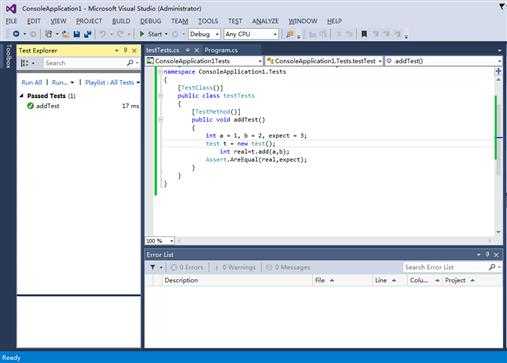Image resolution: width=507 pixels, height=363 pixels.
Task: Open the TEAM menu
Action: pyautogui.click(x=180, y=21)
